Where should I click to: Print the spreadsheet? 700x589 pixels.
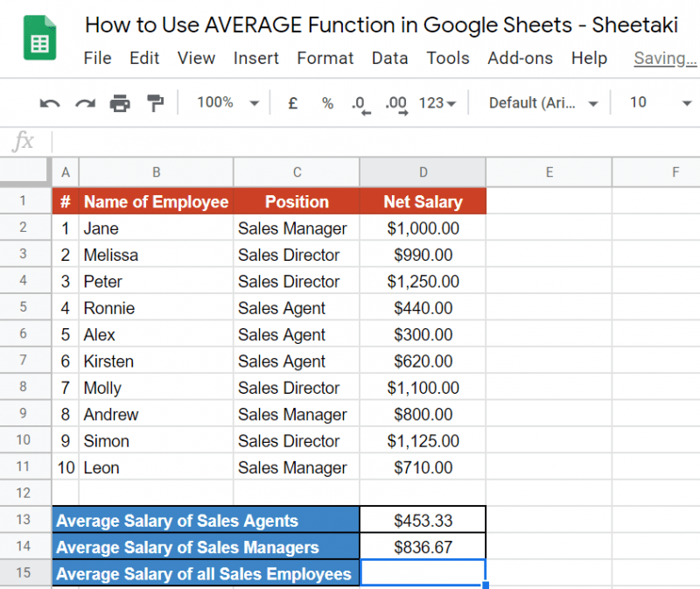(x=120, y=103)
